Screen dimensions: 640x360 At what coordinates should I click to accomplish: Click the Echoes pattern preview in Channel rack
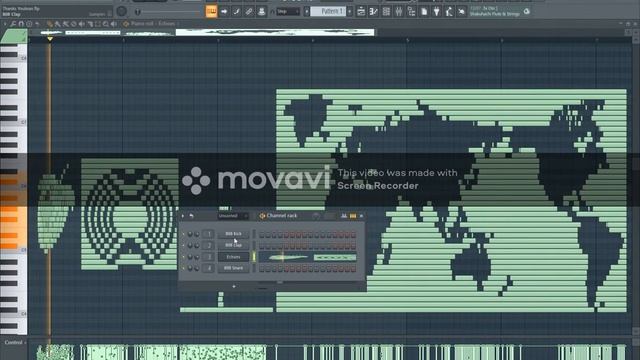pos(307,257)
